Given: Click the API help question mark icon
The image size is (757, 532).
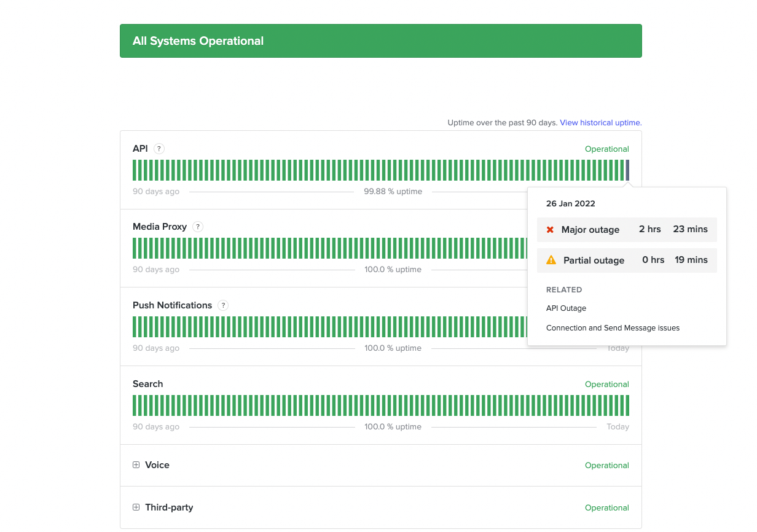Looking at the screenshot, I should (159, 149).
